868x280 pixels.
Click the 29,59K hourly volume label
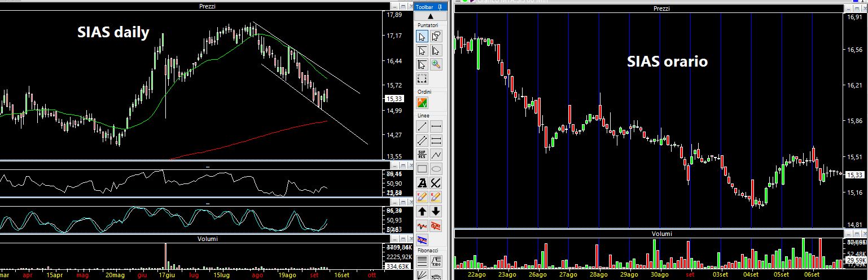(856, 261)
